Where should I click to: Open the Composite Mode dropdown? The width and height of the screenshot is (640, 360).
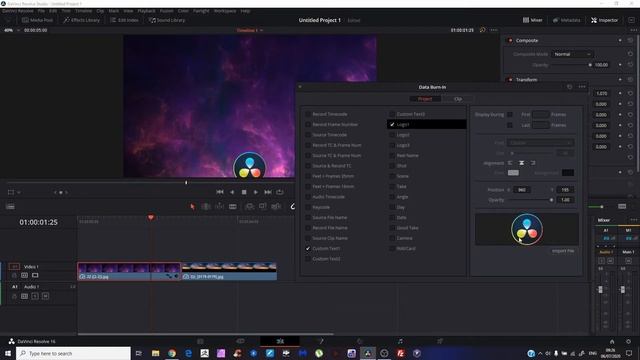pos(572,54)
